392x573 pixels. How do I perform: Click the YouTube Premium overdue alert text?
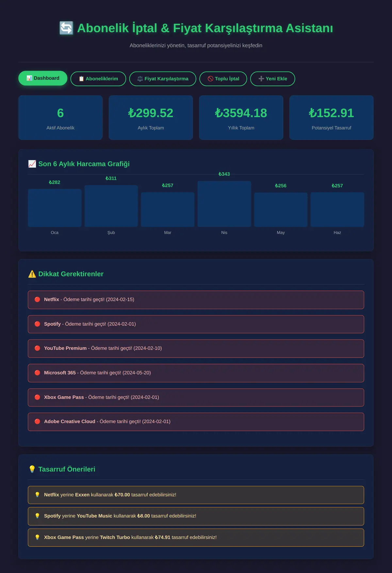click(x=103, y=348)
